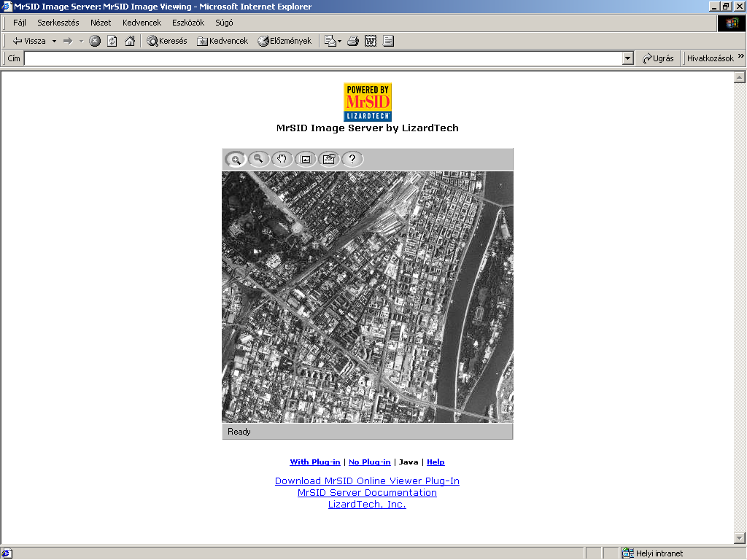The height and width of the screenshot is (560, 747).
Task: Open Download MrSID Online Viewer Plug-In link
Action: tap(367, 481)
